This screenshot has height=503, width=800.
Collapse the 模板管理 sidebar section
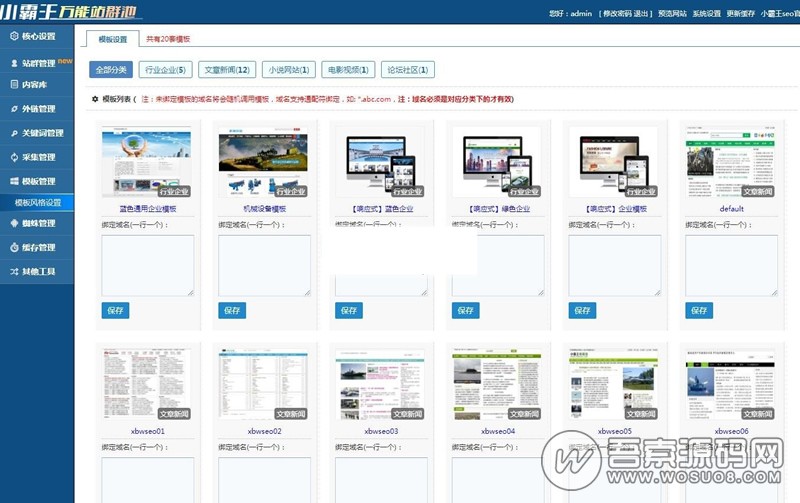pyautogui.click(x=38, y=181)
